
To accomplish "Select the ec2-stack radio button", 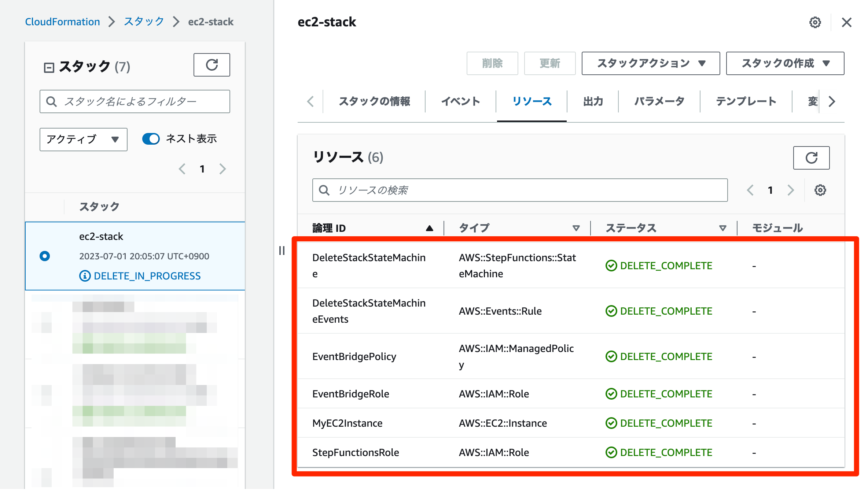I will pos(44,256).
